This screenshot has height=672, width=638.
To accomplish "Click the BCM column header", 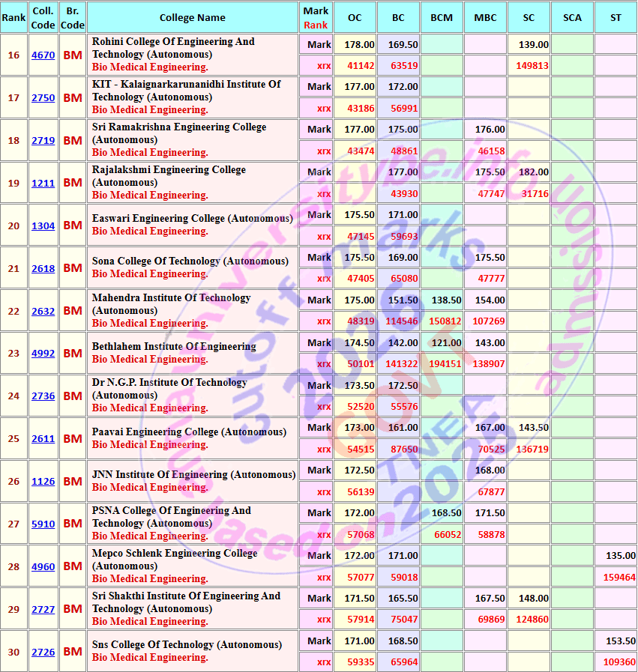I will tap(442, 17).
